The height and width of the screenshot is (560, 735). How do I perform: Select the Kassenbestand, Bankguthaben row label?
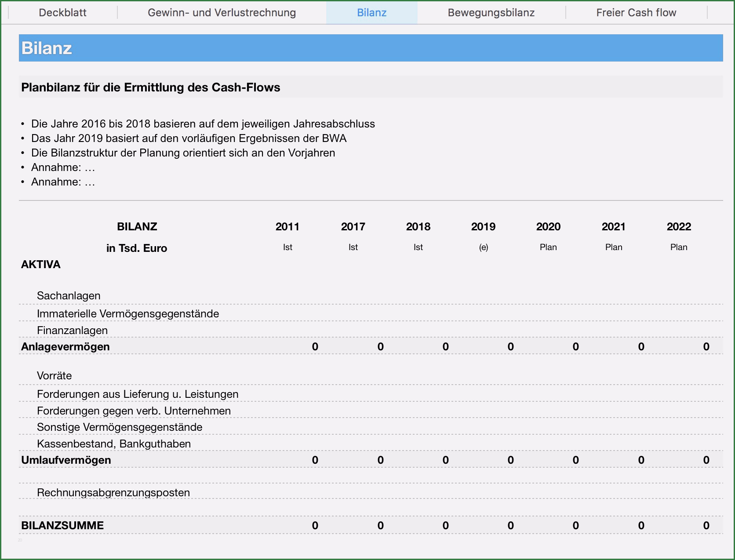pyautogui.click(x=113, y=444)
